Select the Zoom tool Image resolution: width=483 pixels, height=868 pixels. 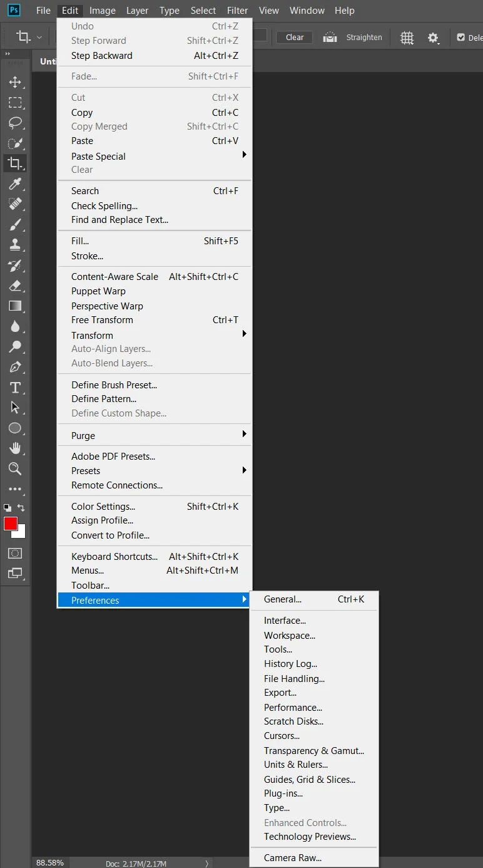coord(15,469)
